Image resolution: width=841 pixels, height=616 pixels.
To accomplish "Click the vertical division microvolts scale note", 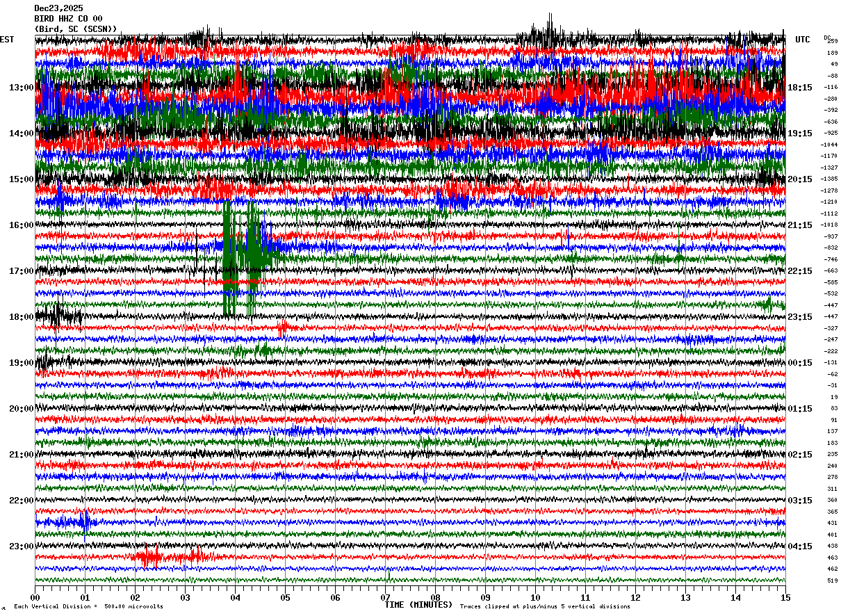I will click(x=88, y=607).
